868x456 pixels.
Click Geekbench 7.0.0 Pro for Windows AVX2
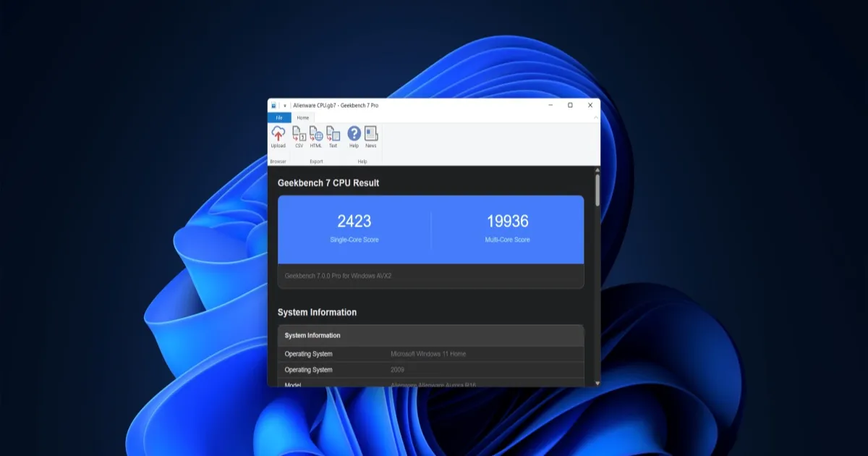click(x=339, y=276)
